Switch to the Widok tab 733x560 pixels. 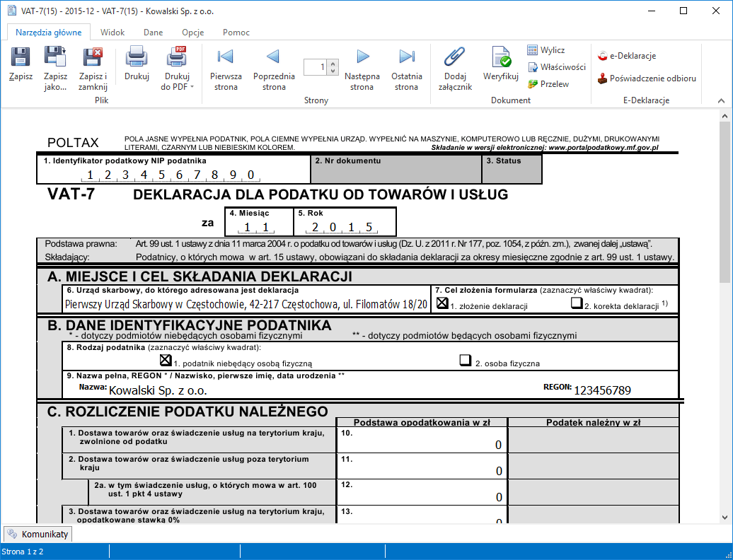point(112,33)
